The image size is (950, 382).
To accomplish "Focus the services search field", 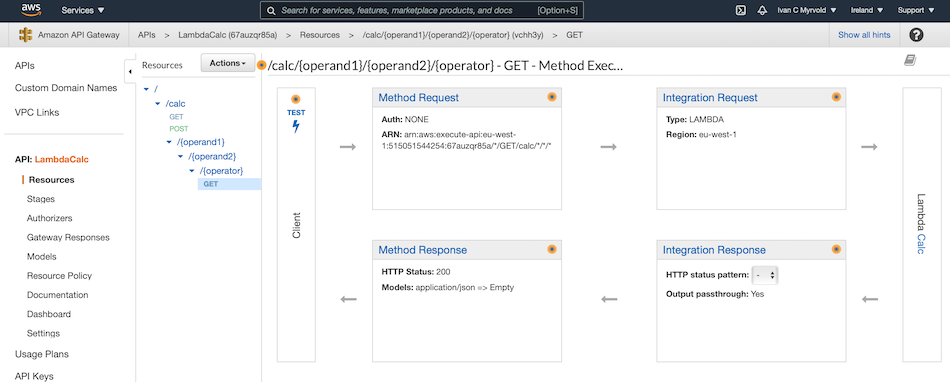I will tap(422, 10).
